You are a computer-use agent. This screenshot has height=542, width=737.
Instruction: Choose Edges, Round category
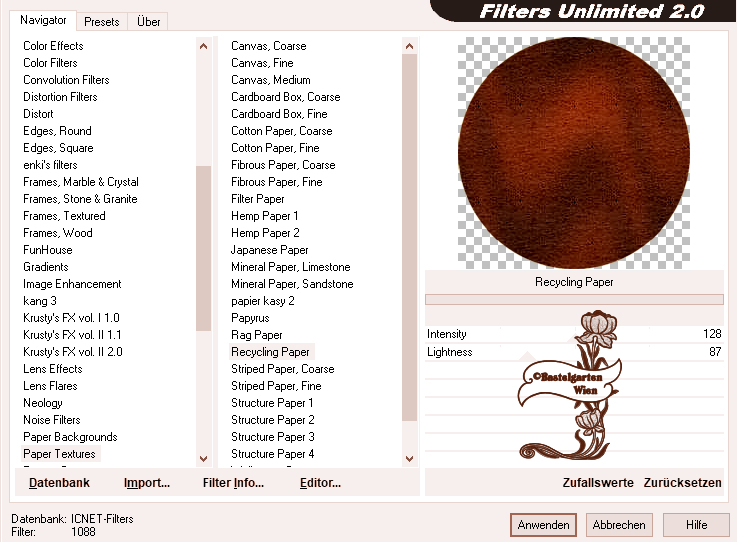click(57, 131)
